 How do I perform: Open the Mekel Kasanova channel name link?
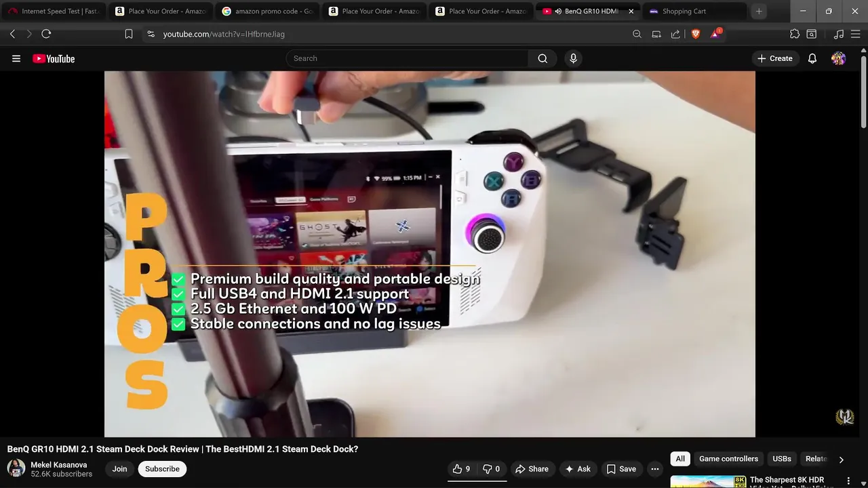click(59, 465)
